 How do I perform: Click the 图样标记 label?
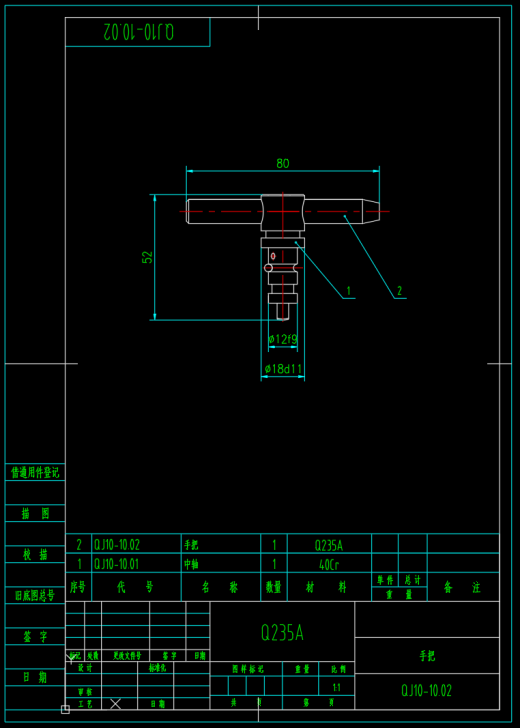(248, 669)
